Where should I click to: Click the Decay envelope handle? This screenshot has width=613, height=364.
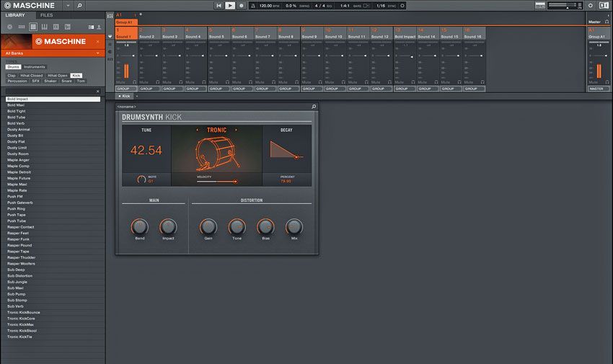(296, 157)
